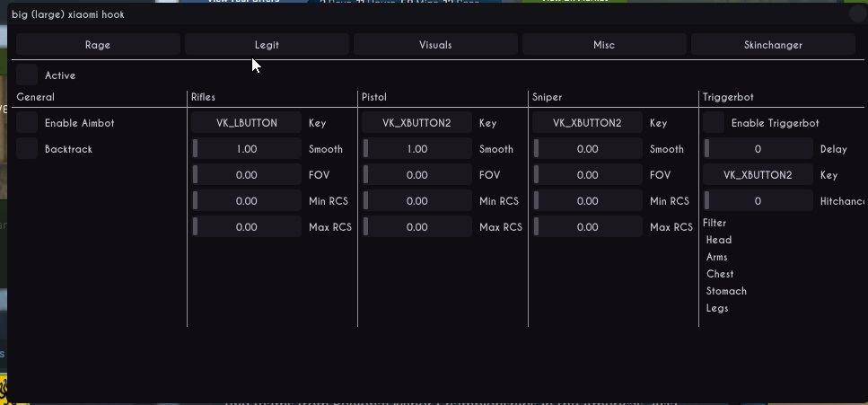Click the Rifles VK_LBUTTON key bind button
Viewport: 868px width, 405px height.
coord(246,122)
